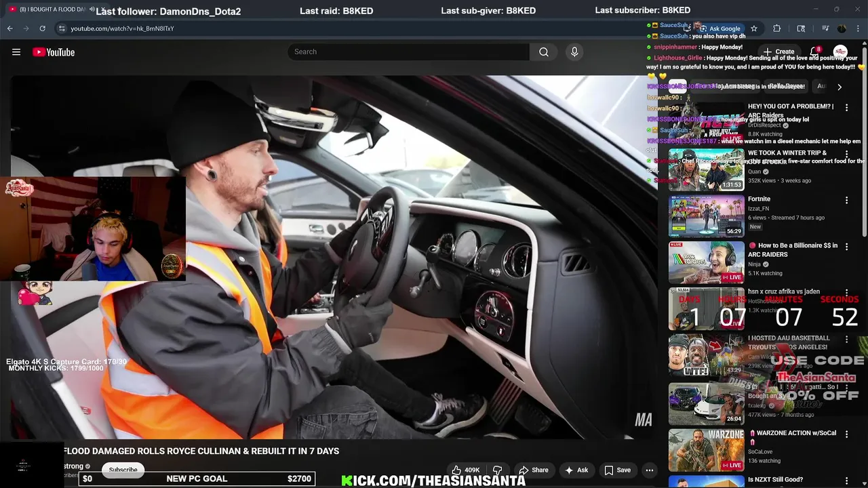Open more actions ellipsis under the video
This screenshot has width=868, height=488.
pos(650,470)
